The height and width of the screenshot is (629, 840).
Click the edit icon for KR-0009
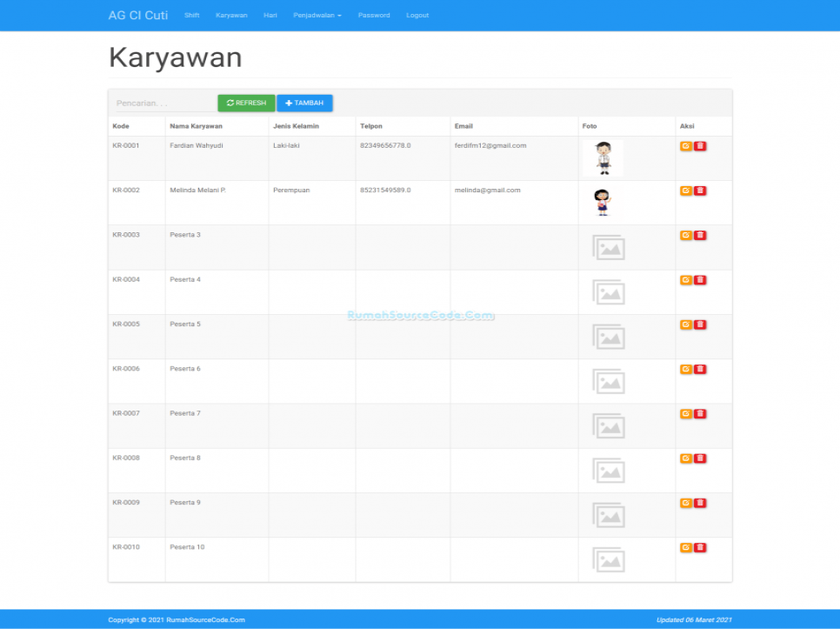(x=684, y=502)
